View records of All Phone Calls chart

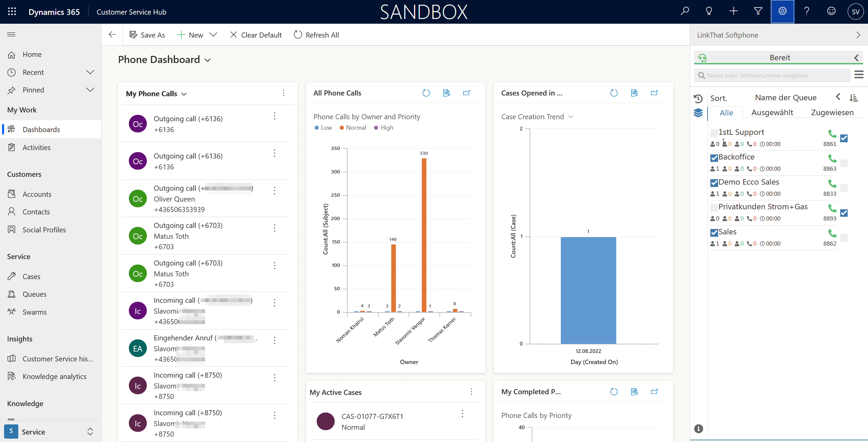pos(447,93)
